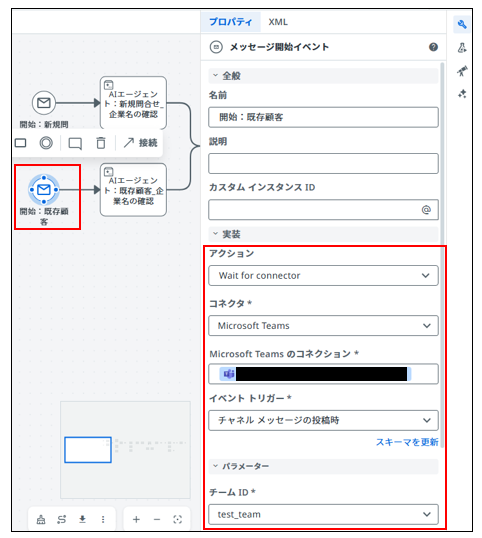482x538 pixels.
Task: Open the flask test icon in sidebar
Action: coord(462,48)
